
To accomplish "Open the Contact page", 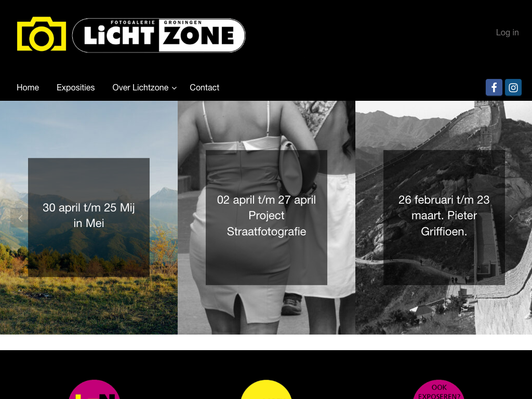I will pyautogui.click(x=204, y=87).
